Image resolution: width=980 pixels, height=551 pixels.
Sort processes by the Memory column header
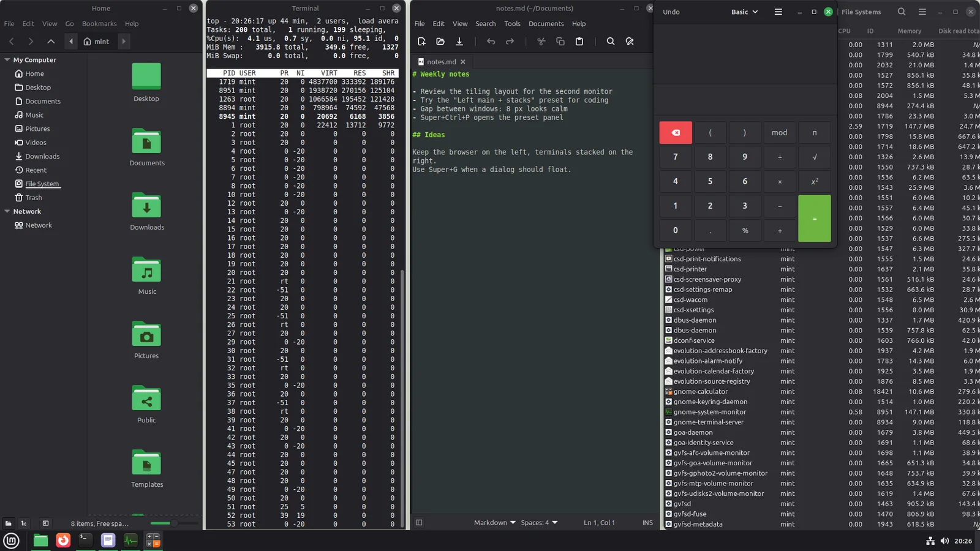click(x=910, y=31)
